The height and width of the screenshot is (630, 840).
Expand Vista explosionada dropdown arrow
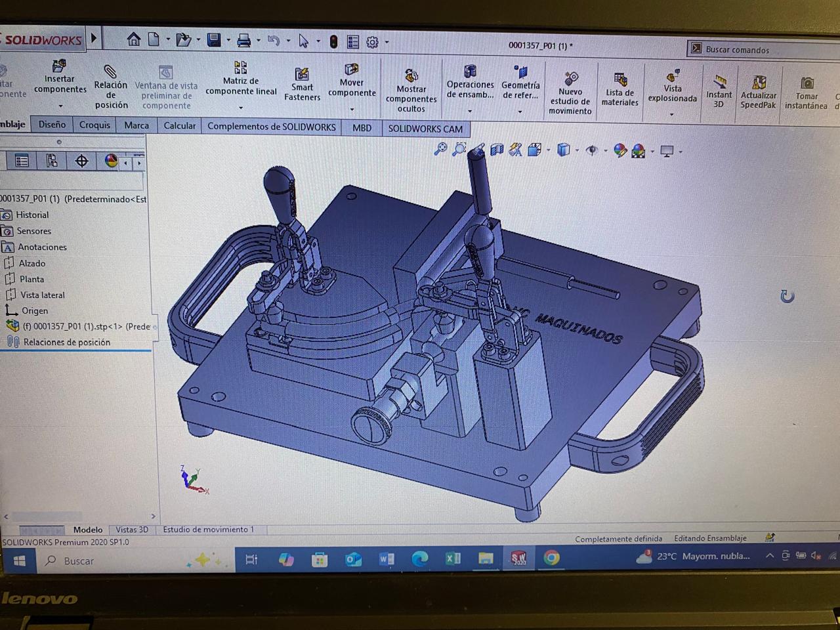671,115
